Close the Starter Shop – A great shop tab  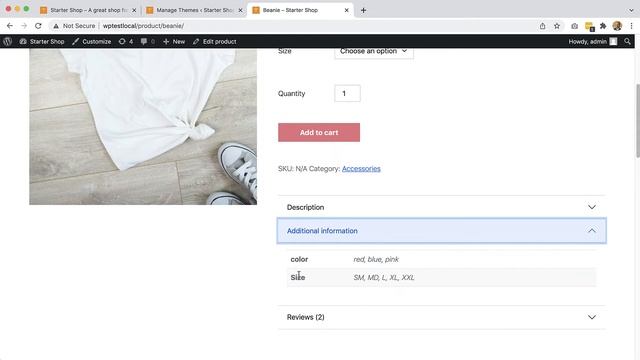coord(134,10)
